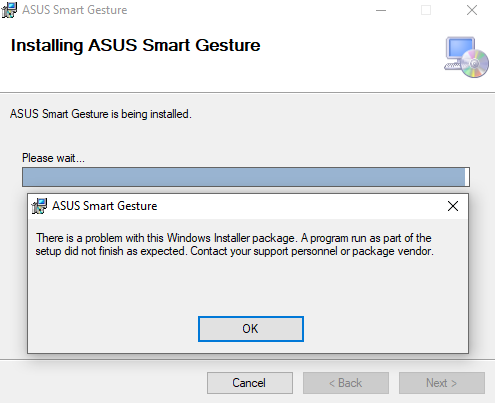Click the greyed-out Next button

(x=442, y=383)
